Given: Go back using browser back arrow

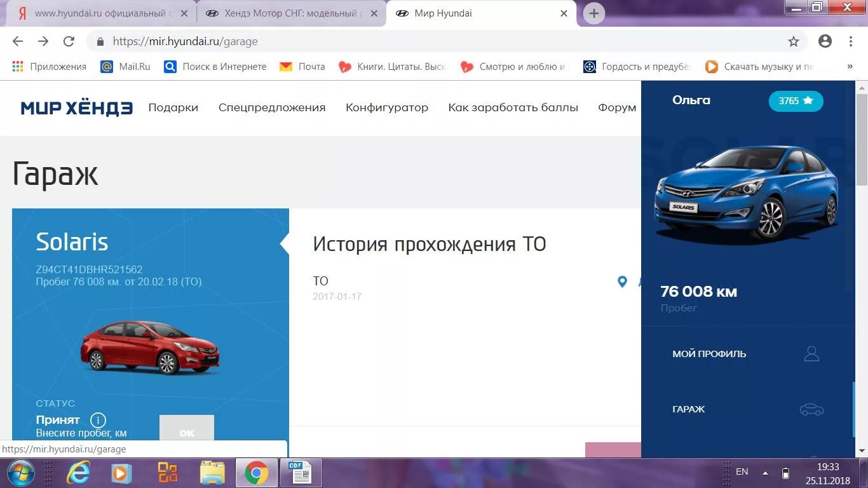Looking at the screenshot, I should [x=18, y=41].
